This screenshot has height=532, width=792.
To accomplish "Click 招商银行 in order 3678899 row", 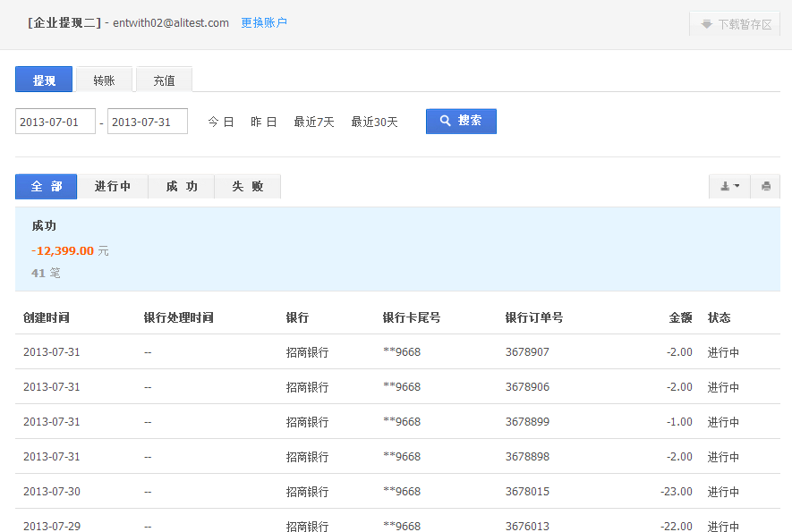I will pos(307,422).
